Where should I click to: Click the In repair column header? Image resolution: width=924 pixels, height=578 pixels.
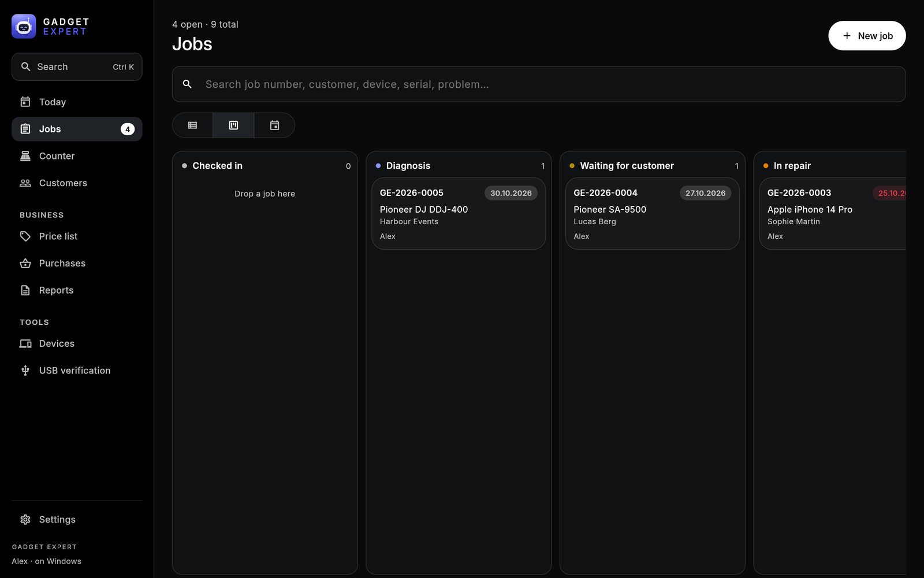click(x=792, y=166)
